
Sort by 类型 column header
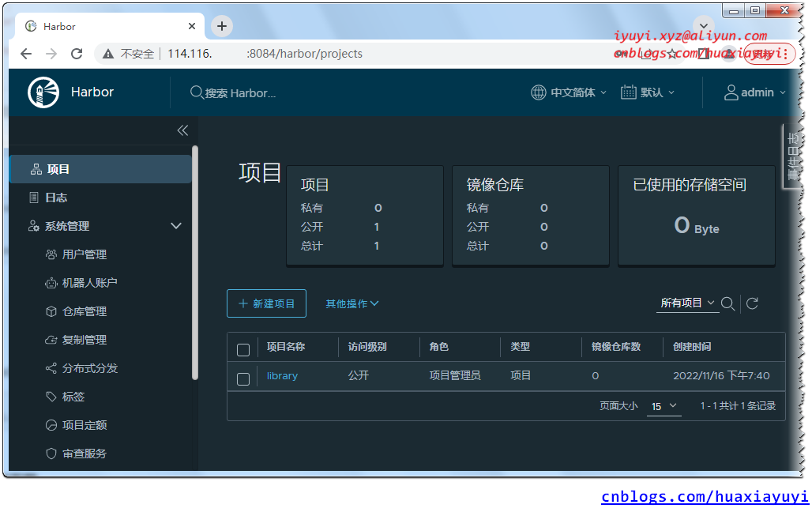520,347
